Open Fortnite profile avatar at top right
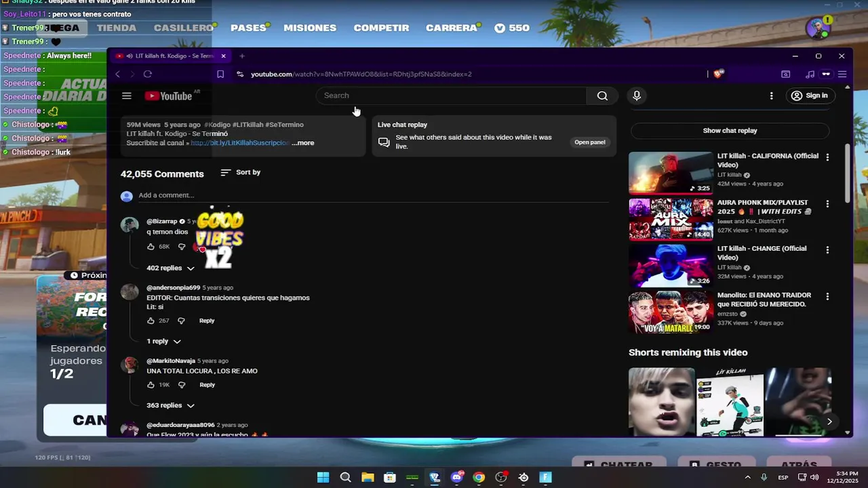The width and height of the screenshot is (868, 488). point(818,28)
